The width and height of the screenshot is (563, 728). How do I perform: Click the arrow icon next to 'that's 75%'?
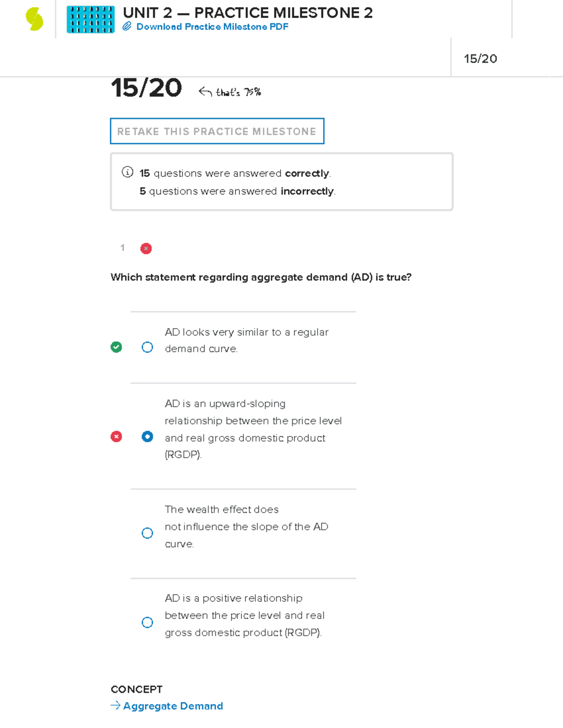click(x=205, y=91)
